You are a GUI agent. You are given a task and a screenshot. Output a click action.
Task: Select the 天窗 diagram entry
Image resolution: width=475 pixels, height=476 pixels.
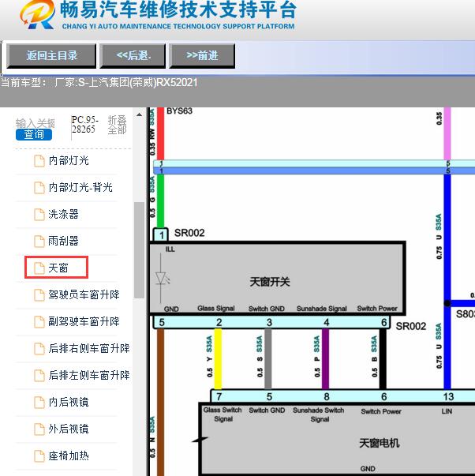pyautogui.click(x=57, y=268)
